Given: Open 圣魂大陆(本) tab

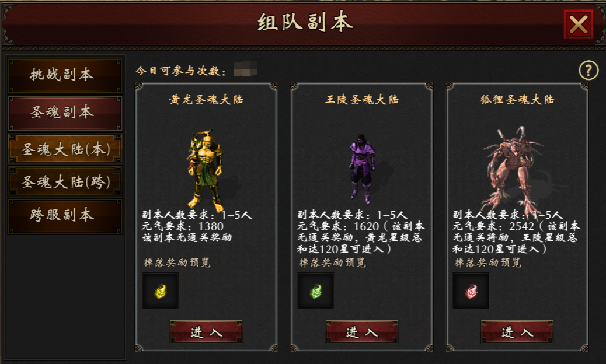Looking at the screenshot, I should (x=65, y=149).
